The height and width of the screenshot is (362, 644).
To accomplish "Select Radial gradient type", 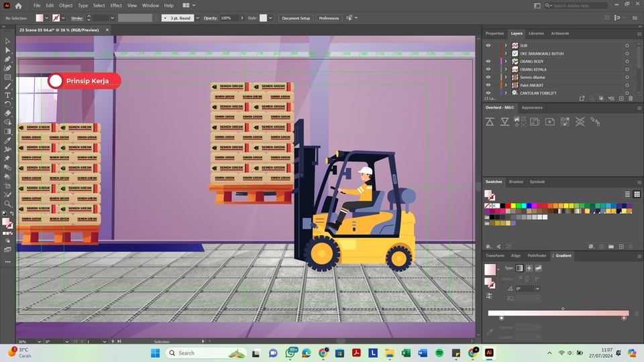I will coord(529,268).
